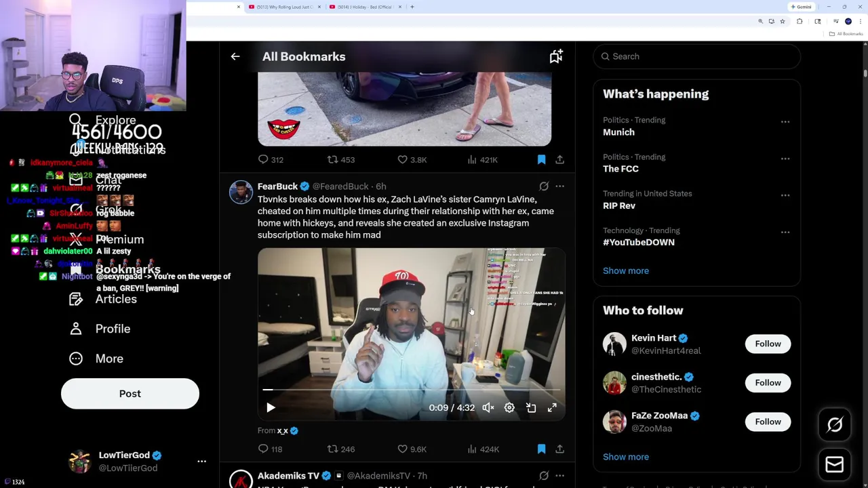The width and height of the screenshot is (868, 488).
Task: Reply to the top post with 312 comments
Action: click(263, 159)
